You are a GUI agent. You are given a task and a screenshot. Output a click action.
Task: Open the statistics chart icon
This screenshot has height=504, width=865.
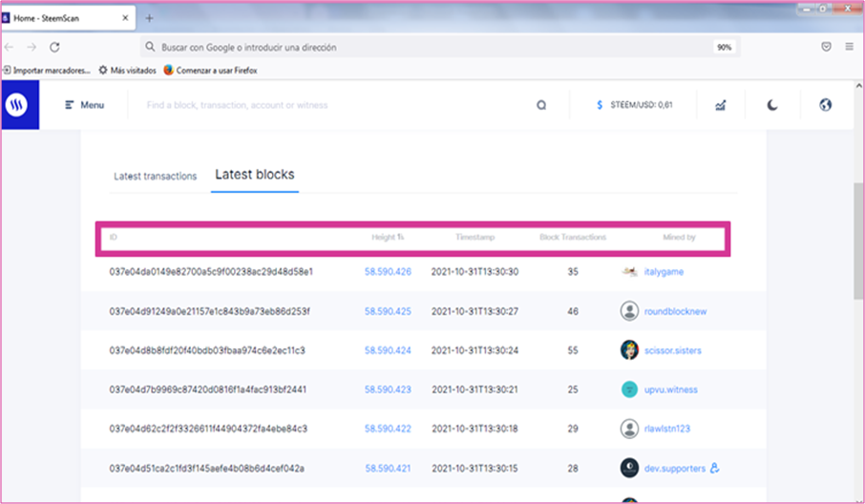tap(721, 105)
